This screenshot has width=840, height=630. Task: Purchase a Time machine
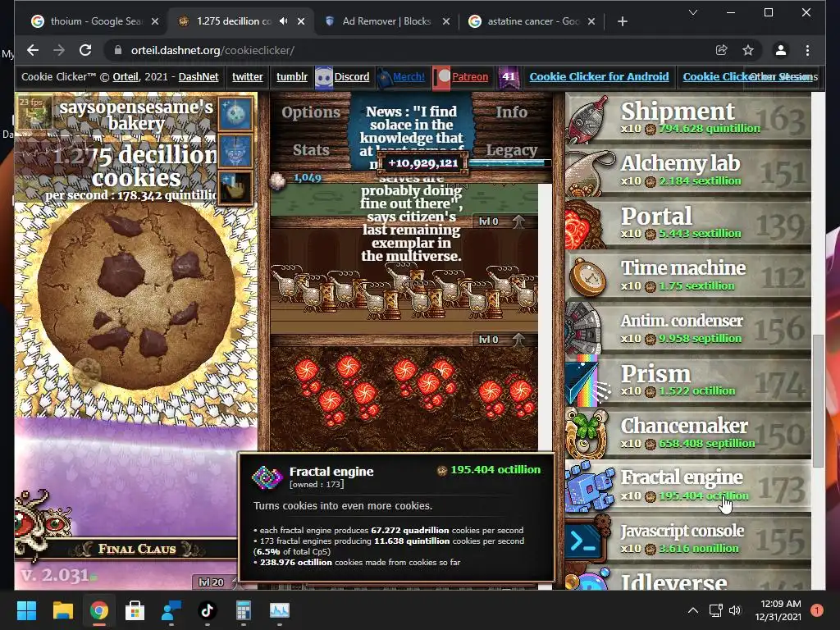688,276
